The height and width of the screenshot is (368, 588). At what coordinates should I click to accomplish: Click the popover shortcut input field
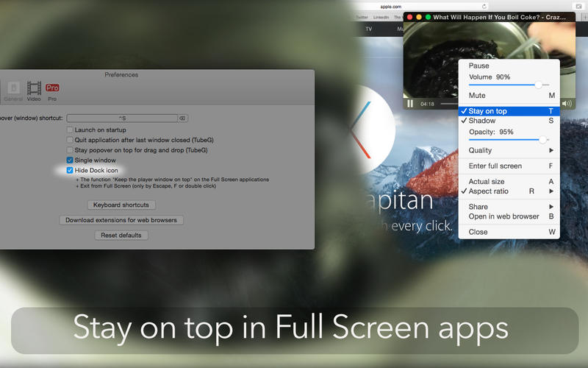point(122,118)
